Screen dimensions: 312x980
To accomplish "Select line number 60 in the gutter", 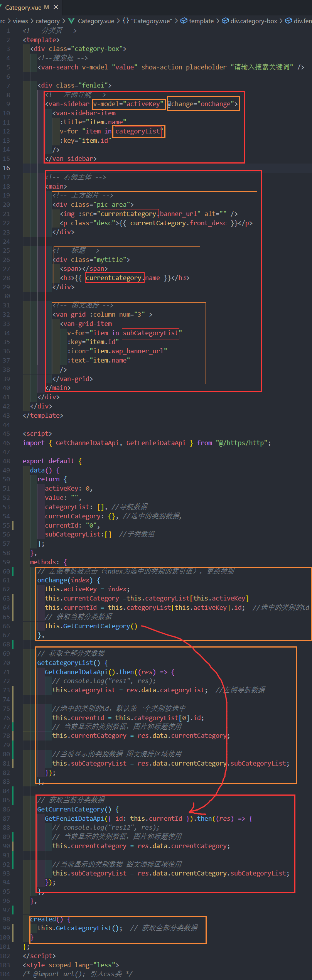I will [7, 571].
